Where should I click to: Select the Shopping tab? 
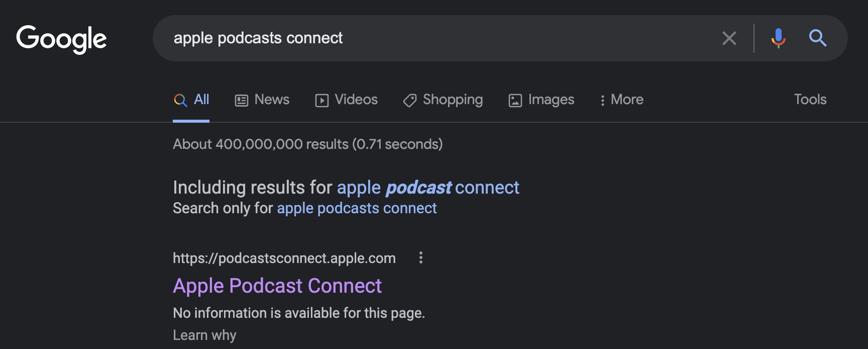tap(453, 100)
